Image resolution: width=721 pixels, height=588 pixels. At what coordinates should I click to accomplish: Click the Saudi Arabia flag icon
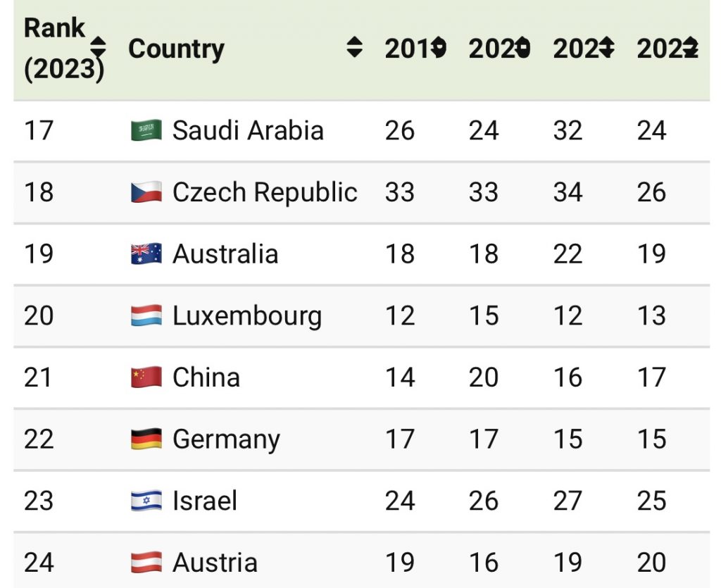[x=146, y=130]
